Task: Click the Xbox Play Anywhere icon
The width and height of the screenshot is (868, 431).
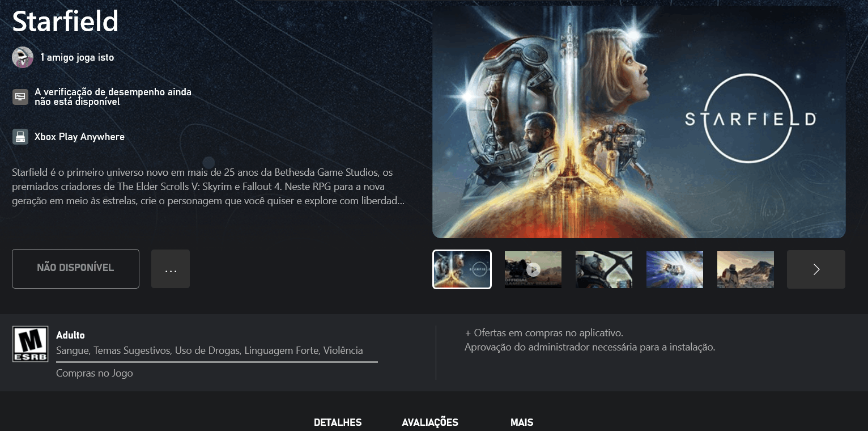Action: pyautogui.click(x=20, y=137)
